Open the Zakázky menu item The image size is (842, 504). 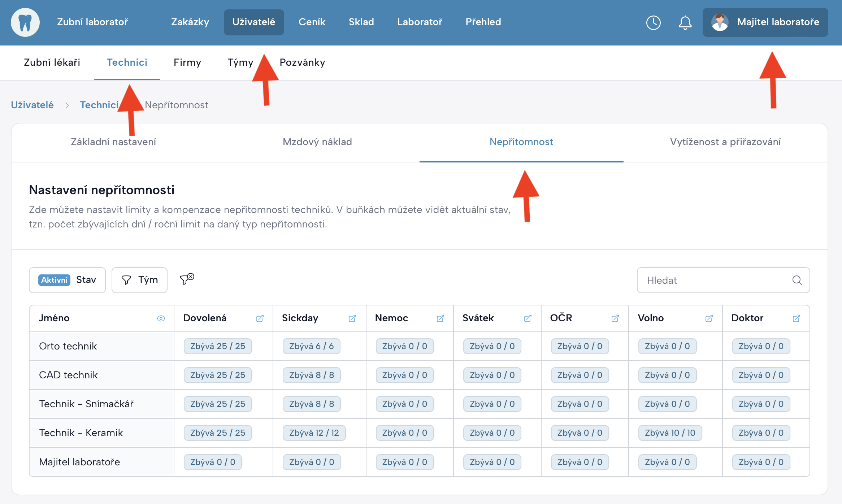(x=190, y=22)
